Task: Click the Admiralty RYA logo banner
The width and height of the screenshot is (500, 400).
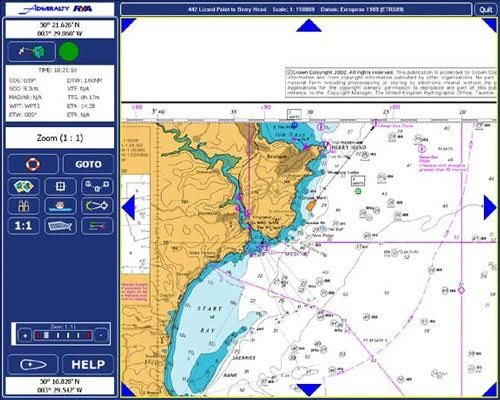Action: 60,9
